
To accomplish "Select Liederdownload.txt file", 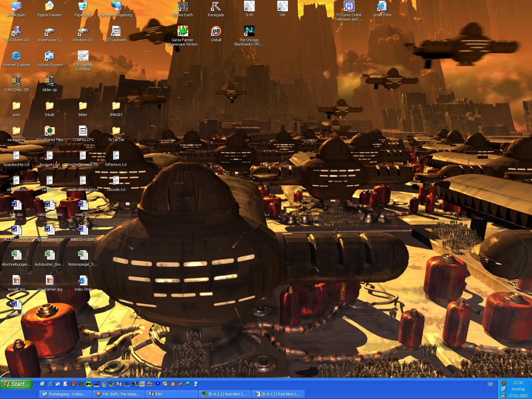I will [83, 184].
